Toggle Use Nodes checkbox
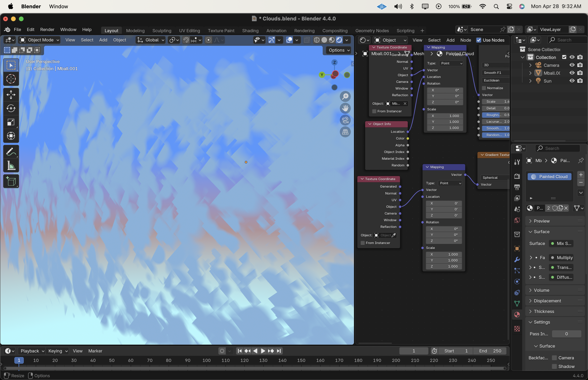Viewport: 588px width, 380px height. pyautogui.click(x=479, y=40)
